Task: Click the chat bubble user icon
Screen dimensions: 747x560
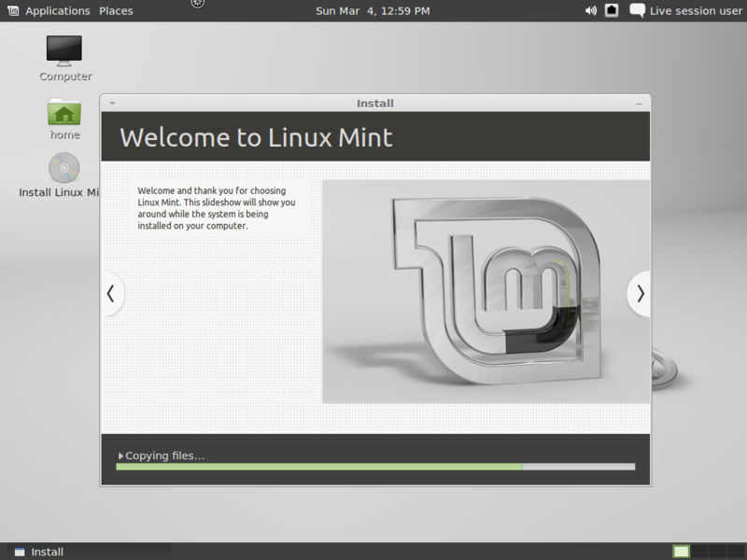Action: click(637, 10)
